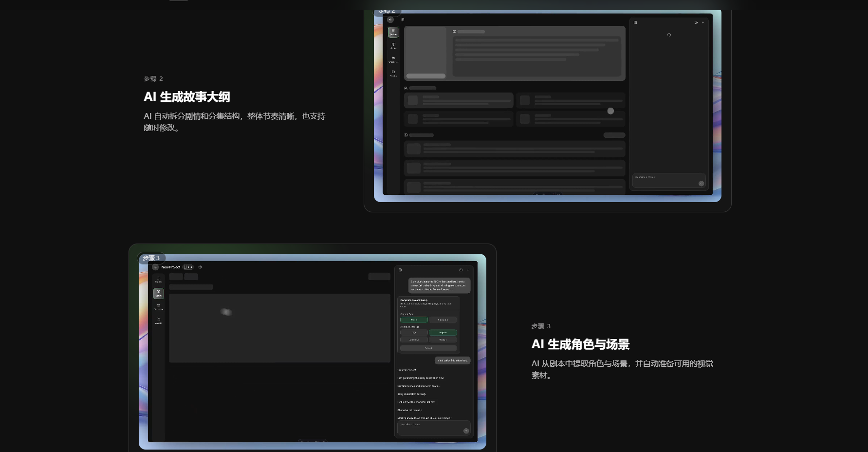This screenshot has height=452, width=868.
Task: Click the chat history clock icon in Step 2 preview
Action: point(696,22)
